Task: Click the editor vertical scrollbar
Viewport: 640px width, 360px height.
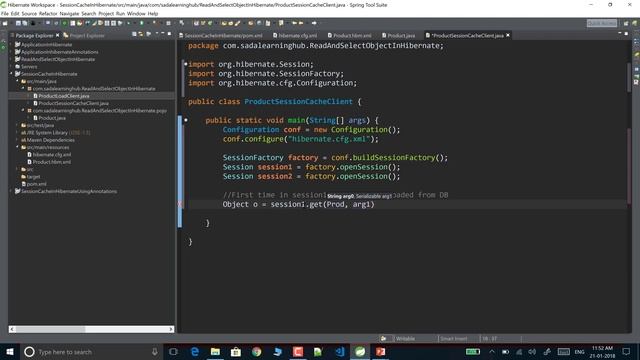Action: pyautogui.click(x=629, y=77)
